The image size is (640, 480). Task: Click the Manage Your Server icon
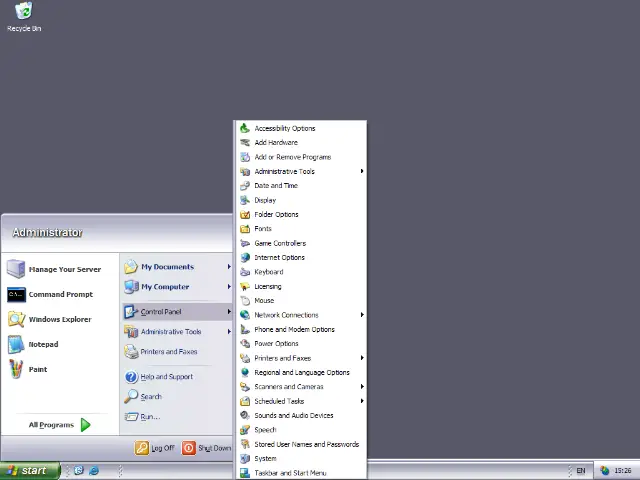click(16, 269)
